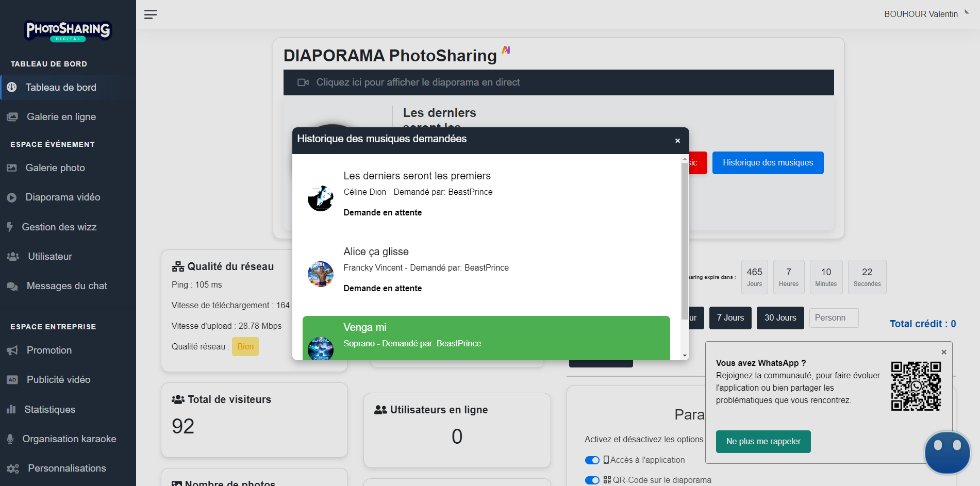This screenshot has width=980, height=486.
Task: Click the 465 Jours countdown box
Action: (755, 277)
